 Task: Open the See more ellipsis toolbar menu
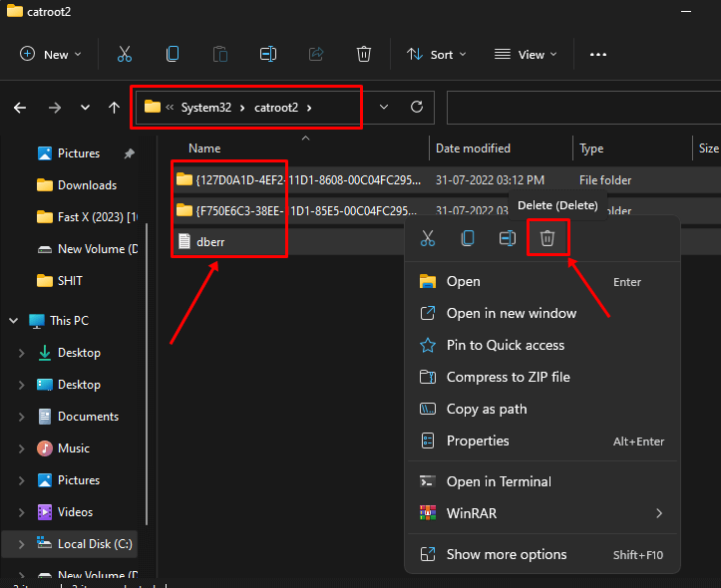pyautogui.click(x=598, y=55)
